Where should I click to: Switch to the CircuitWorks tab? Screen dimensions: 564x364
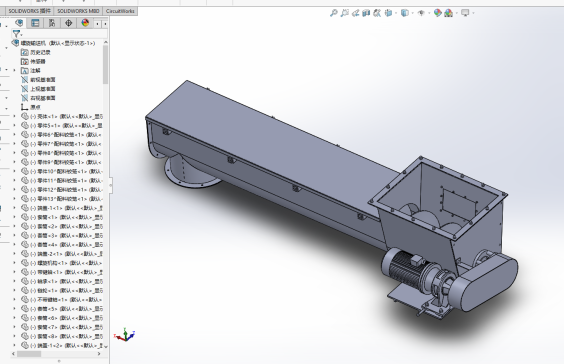120,11
